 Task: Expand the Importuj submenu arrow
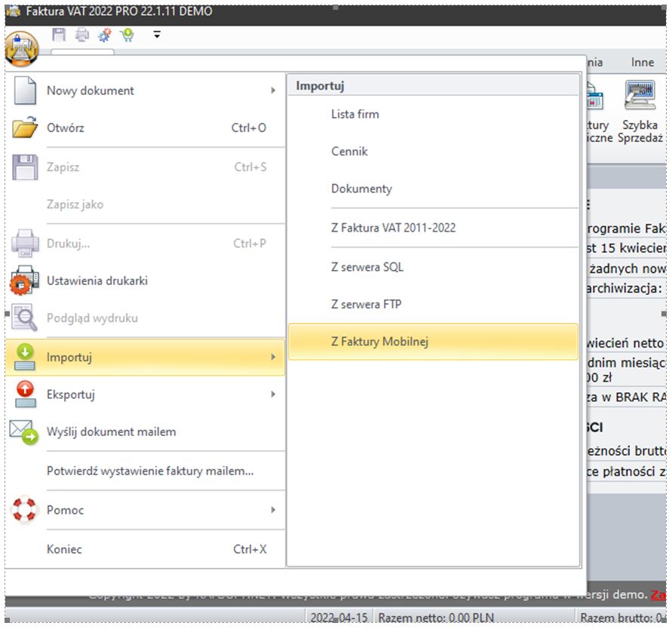273,357
